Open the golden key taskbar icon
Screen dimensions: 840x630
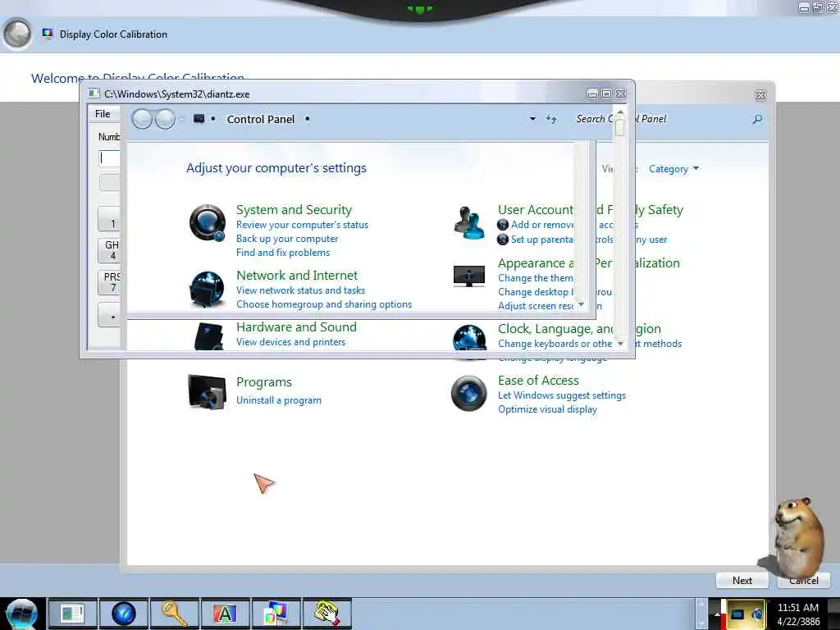174,614
